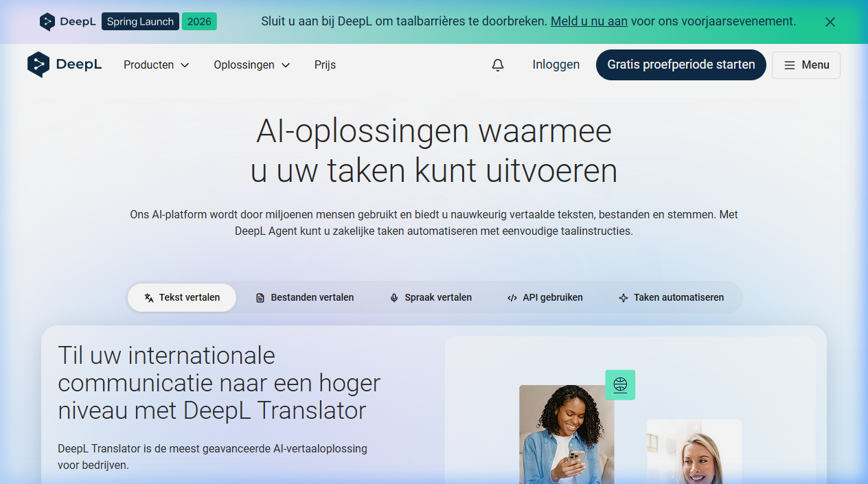This screenshot has height=484, width=868.
Task: Expand the Producten dropdown
Action: [156, 65]
